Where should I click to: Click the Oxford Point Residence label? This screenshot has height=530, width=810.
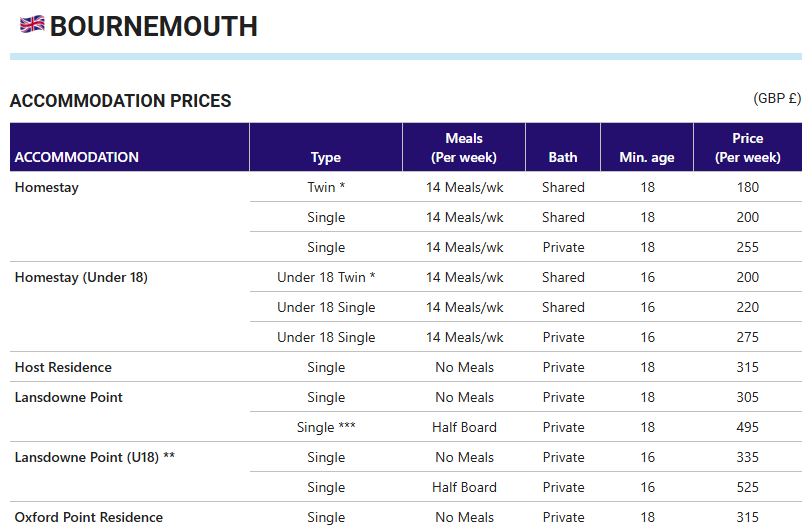coord(89,517)
